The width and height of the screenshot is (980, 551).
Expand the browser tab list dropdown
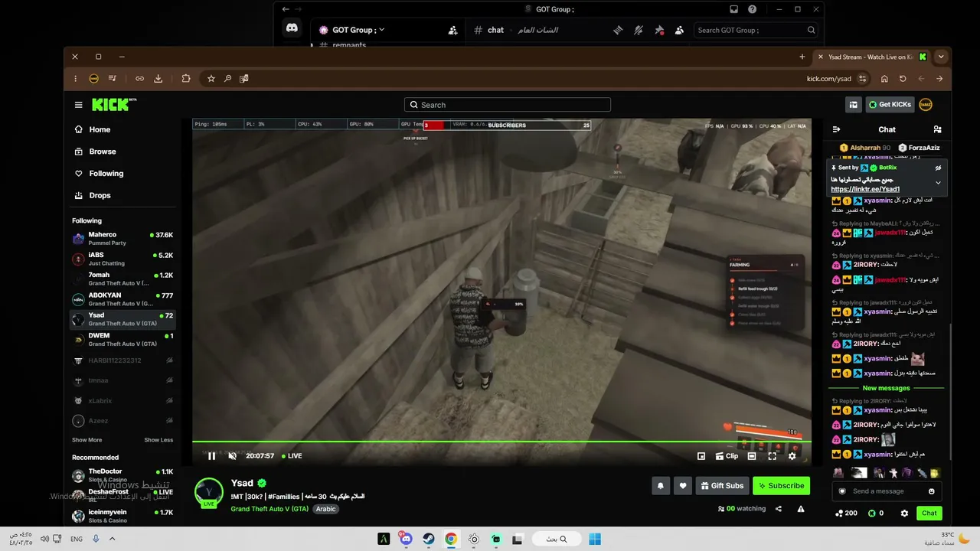pos(941,57)
